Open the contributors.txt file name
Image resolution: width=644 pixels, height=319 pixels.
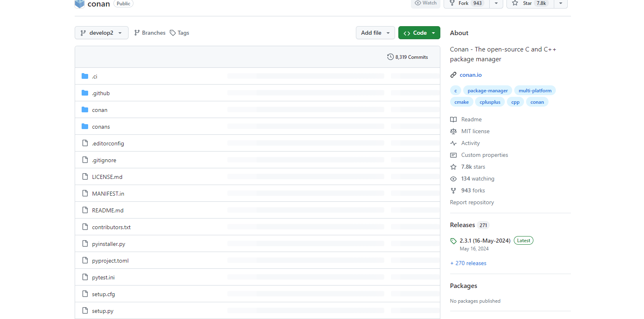point(111,227)
